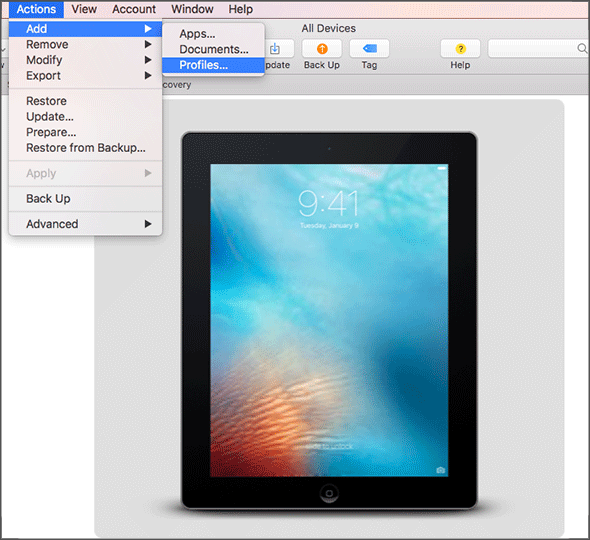Expand the Remove submenu
Image resolution: width=590 pixels, height=540 pixels.
click(85, 44)
